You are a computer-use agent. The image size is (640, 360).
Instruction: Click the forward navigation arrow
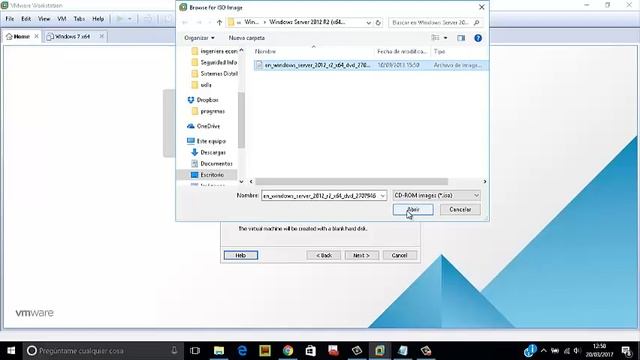(199, 22)
